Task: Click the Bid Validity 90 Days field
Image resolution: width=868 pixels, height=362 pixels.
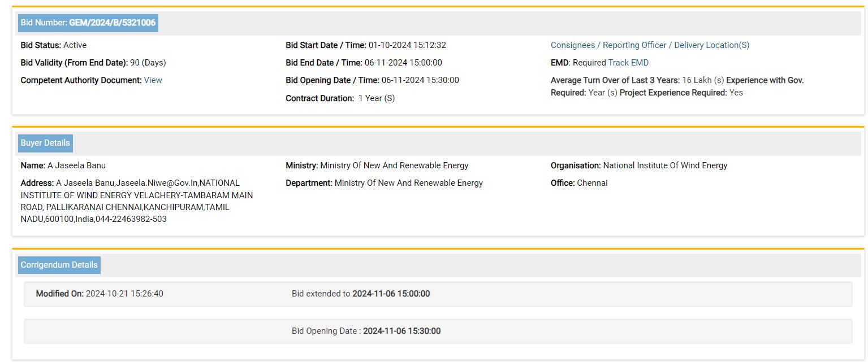Action: (x=93, y=63)
